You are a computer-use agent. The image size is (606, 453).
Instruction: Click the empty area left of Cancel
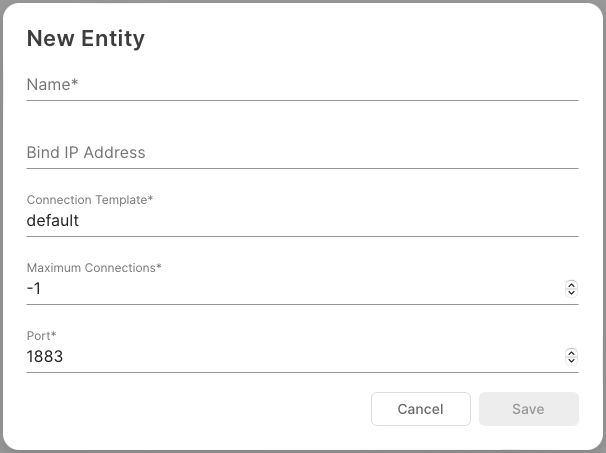pyautogui.click(x=200, y=409)
